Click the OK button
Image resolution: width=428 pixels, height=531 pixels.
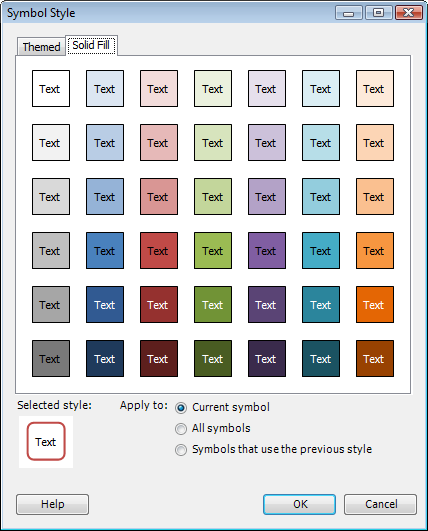[300, 504]
